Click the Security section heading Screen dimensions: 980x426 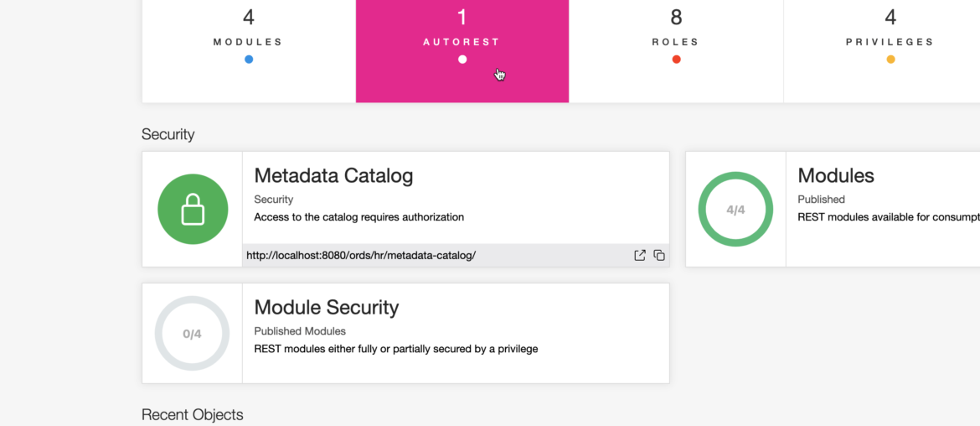[168, 134]
